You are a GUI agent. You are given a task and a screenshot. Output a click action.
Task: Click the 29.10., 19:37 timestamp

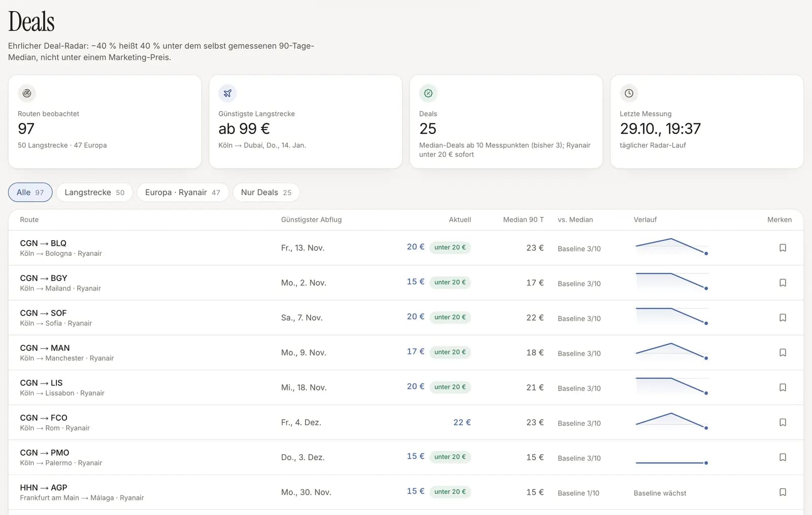click(x=660, y=129)
